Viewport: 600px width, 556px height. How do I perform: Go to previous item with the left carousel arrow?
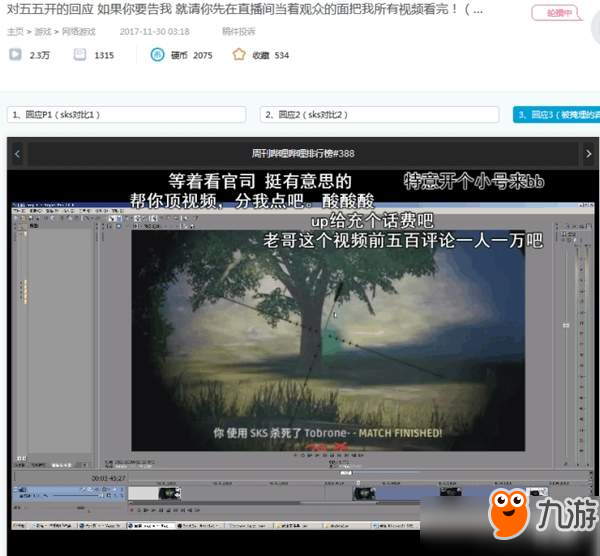[x=17, y=154]
